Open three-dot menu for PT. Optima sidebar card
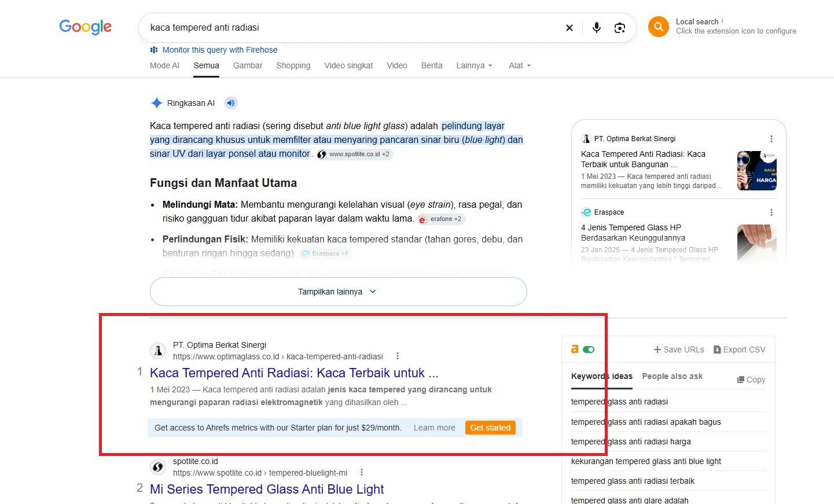The image size is (834, 504). (x=771, y=139)
